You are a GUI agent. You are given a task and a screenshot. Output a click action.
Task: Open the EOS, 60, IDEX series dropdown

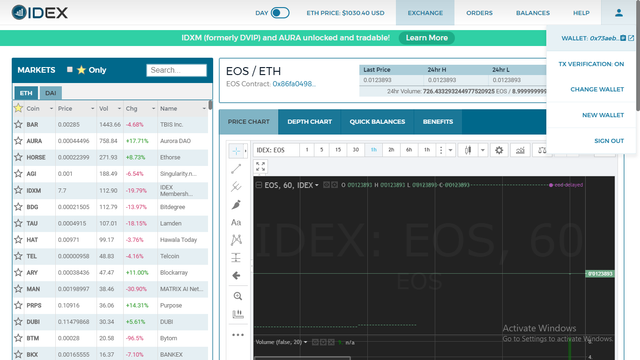click(316, 185)
